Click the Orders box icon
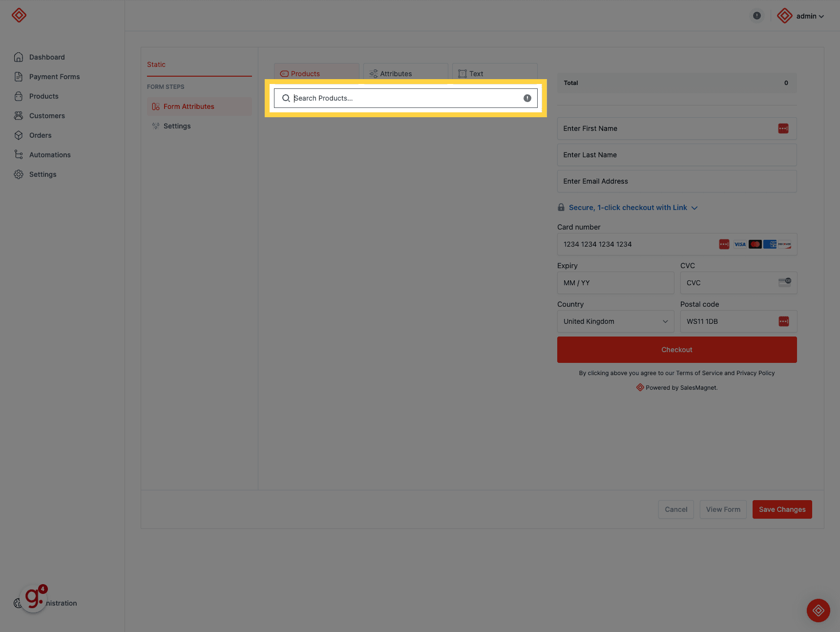The image size is (840, 632). 19,135
